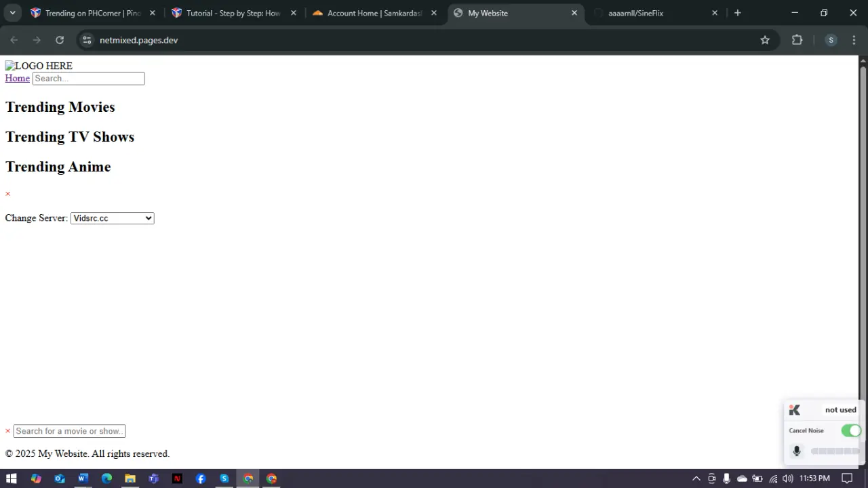The width and height of the screenshot is (868, 488).
Task: Close the Trending on PHCorner tab
Action: coord(153,13)
